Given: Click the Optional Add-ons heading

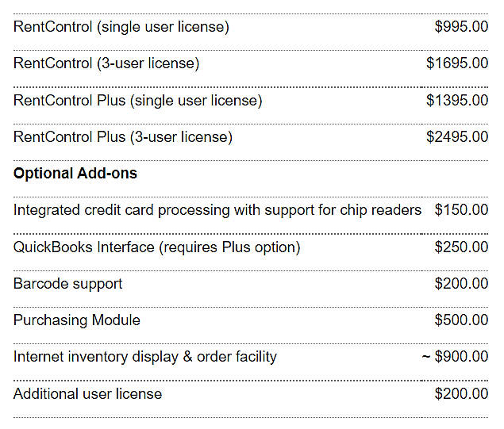Looking at the screenshot, I should 75,174.
